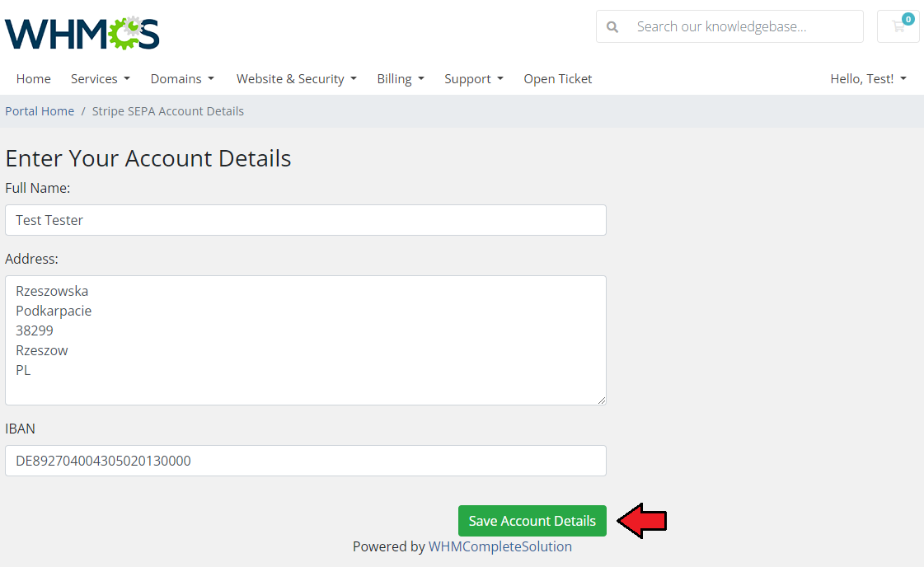Go to Home in the navigation bar

pyautogui.click(x=33, y=79)
